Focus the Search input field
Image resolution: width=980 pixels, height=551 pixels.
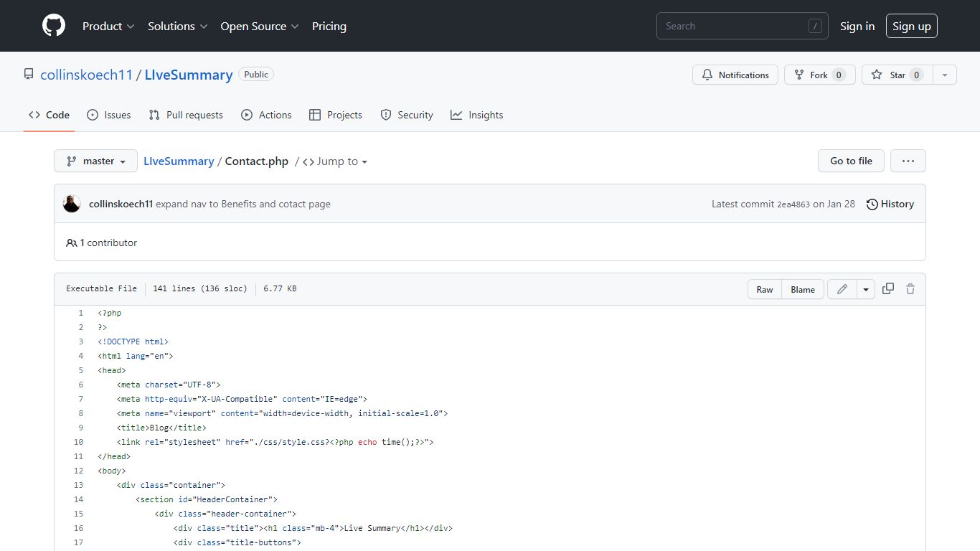742,26
